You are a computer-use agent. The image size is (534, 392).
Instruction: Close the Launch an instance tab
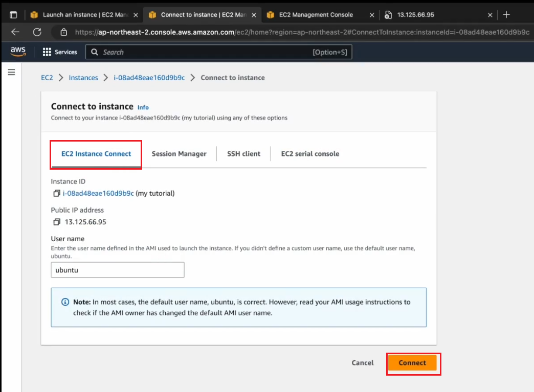coord(136,15)
